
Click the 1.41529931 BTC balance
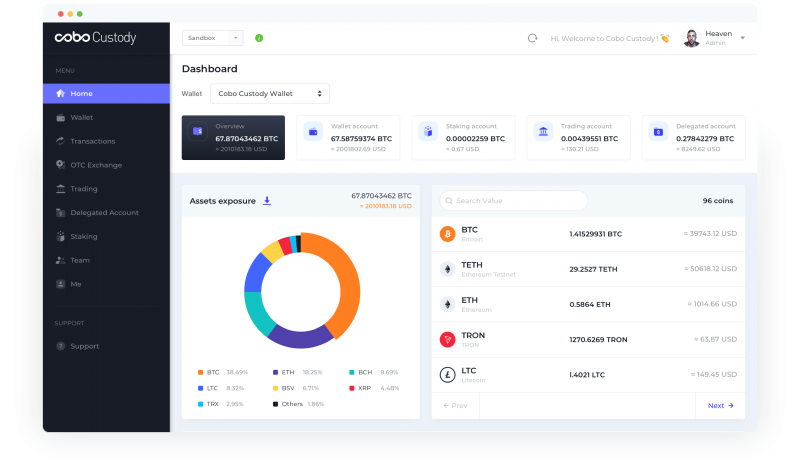595,234
